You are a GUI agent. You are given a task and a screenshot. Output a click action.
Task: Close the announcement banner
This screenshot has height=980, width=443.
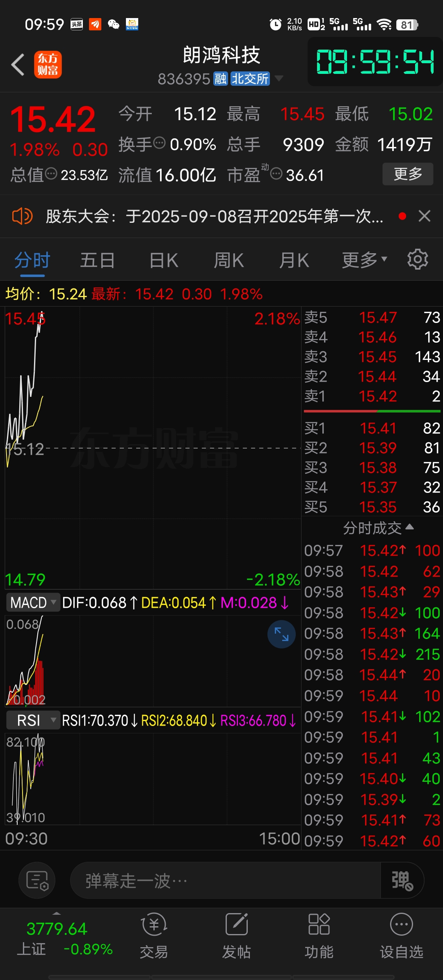pos(425,216)
